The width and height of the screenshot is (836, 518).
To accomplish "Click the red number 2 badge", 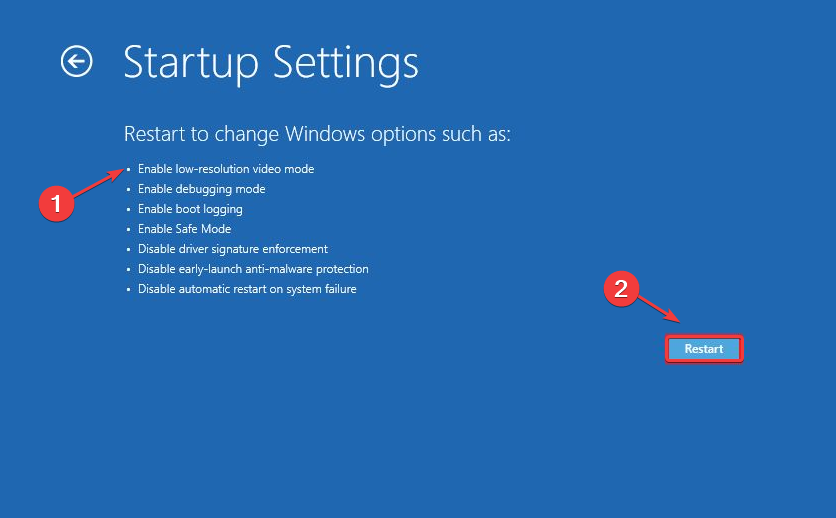I will point(621,289).
